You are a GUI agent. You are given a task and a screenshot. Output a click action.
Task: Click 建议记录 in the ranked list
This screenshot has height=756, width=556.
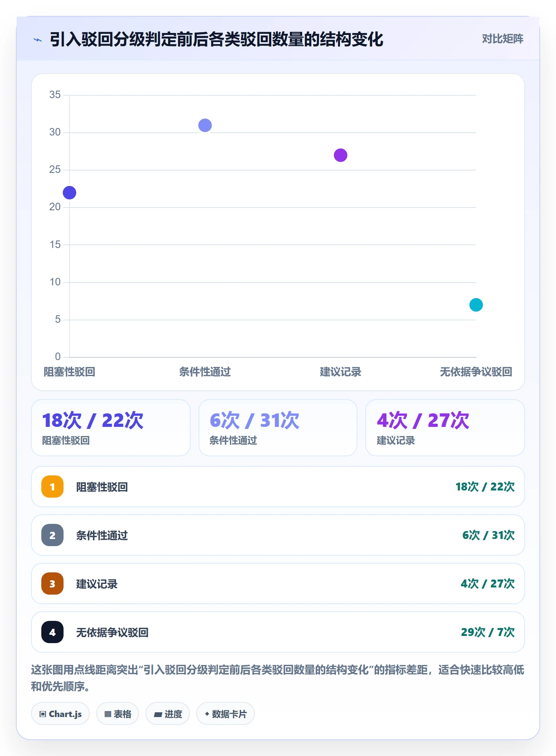pos(97,584)
